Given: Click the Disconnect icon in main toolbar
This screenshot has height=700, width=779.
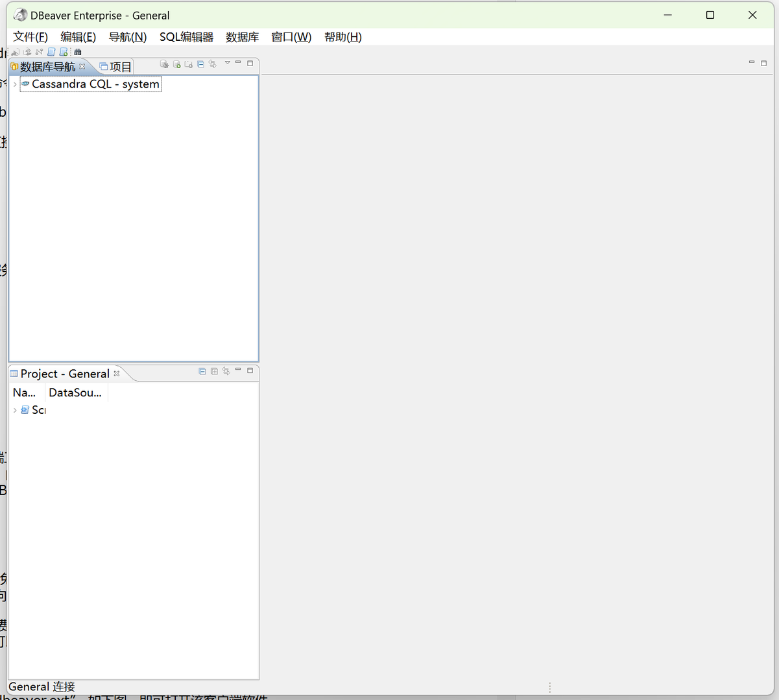Looking at the screenshot, I should 39,52.
